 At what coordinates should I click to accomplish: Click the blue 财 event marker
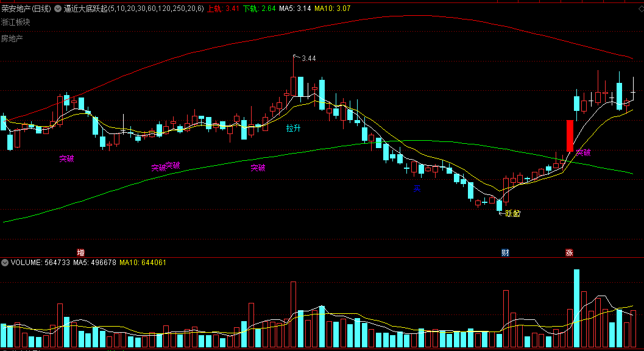pyautogui.click(x=505, y=252)
